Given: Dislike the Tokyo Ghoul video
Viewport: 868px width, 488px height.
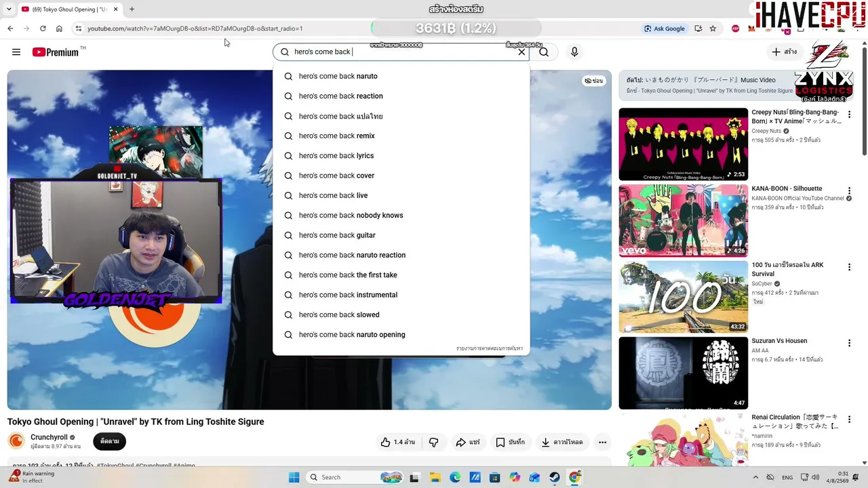Looking at the screenshot, I should click(x=434, y=442).
